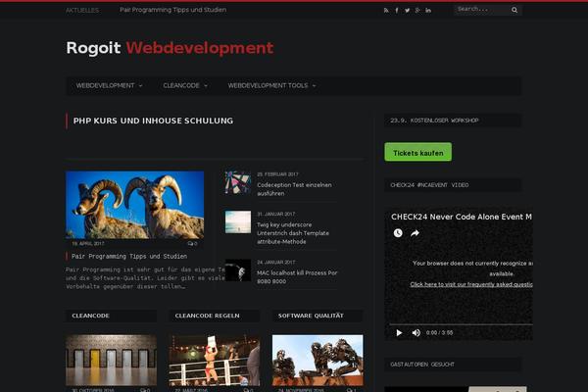Open the CLEANCODE menu item
This screenshot has height=392, width=588.
tap(181, 85)
